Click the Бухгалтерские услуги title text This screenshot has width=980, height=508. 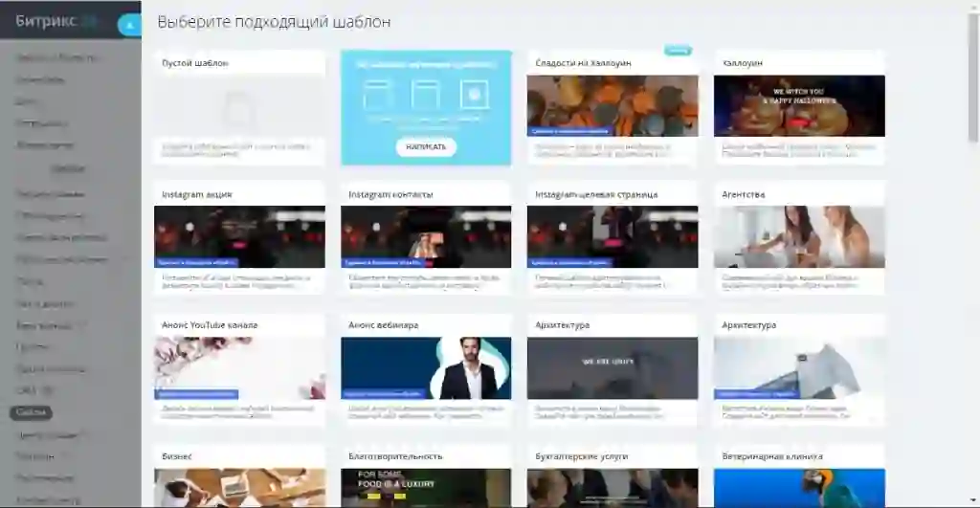[581, 456]
